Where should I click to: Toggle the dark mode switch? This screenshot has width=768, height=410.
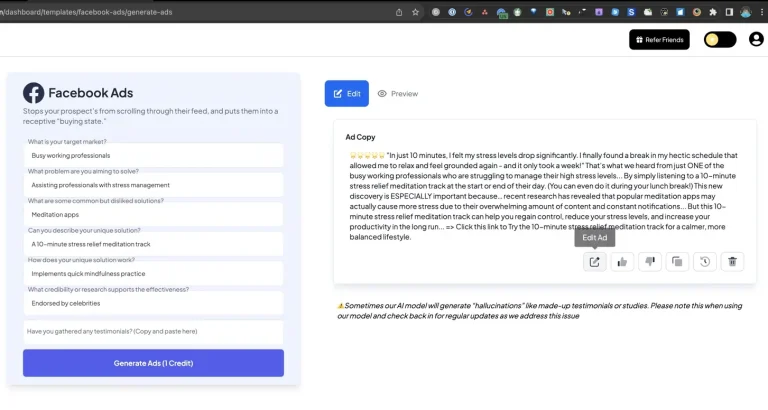[720, 40]
